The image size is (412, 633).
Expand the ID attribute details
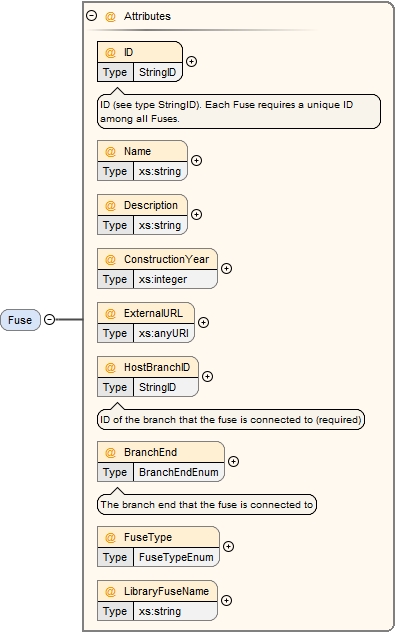[192, 61]
